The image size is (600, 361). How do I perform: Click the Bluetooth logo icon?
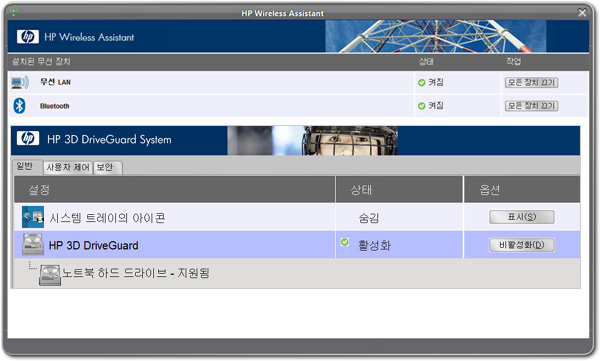(x=20, y=106)
